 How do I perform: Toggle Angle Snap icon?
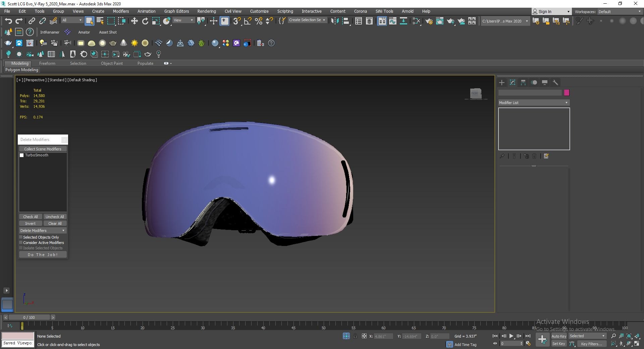click(248, 21)
